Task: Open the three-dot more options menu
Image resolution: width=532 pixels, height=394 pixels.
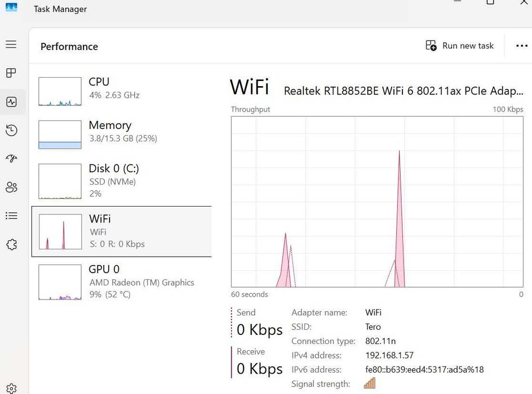Action: point(522,46)
